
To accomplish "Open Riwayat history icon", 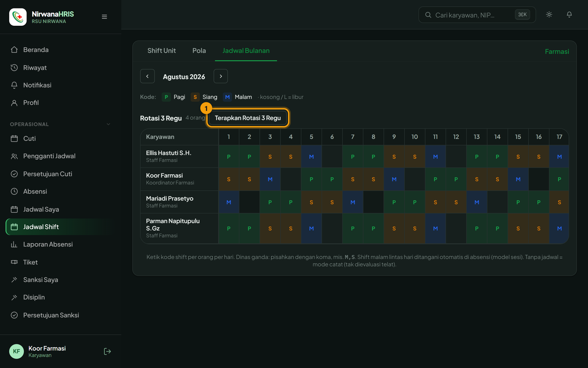I will [14, 68].
